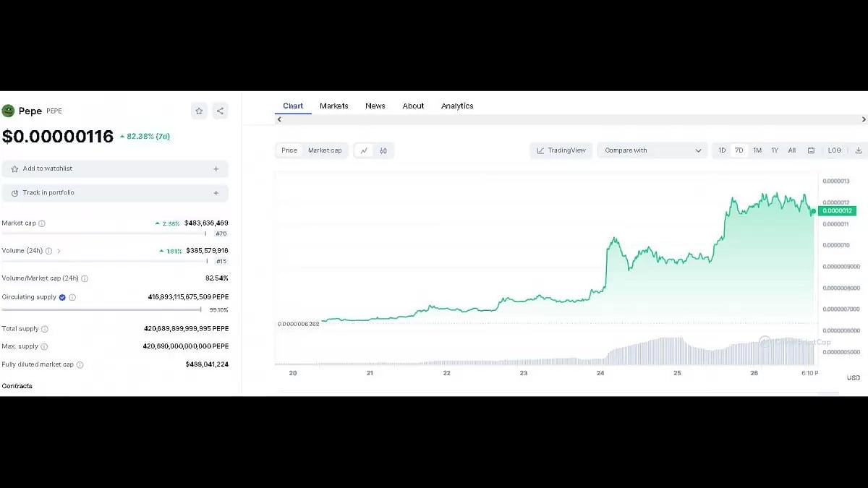This screenshot has width=868, height=488.
Task: Toggle chart to Price view
Action: [289, 150]
